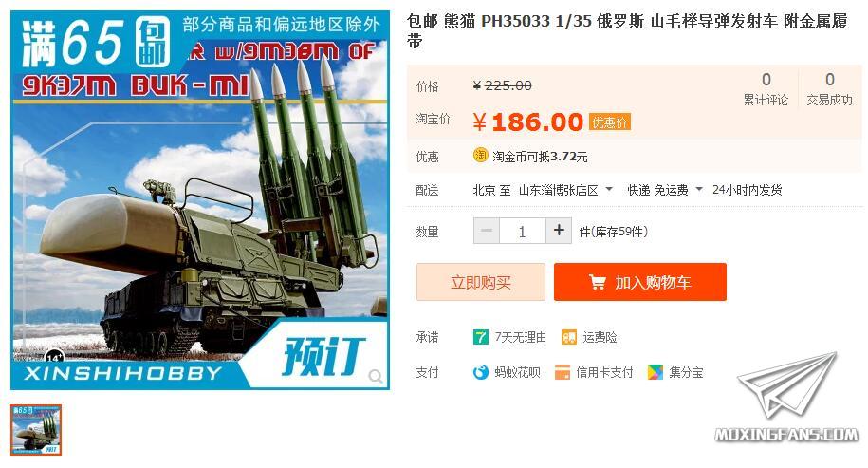The image size is (868, 468).
Task: Increase quantity with the plus button
Action: 559,231
